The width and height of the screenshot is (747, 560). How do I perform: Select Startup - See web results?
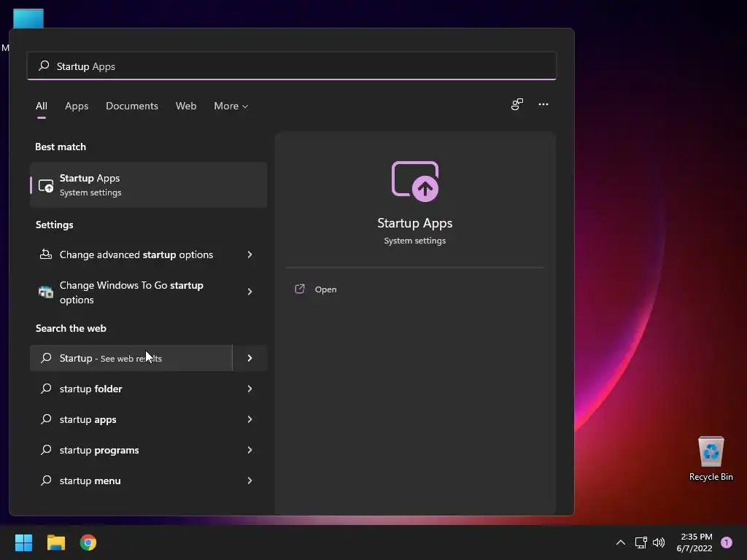(x=131, y=358)
